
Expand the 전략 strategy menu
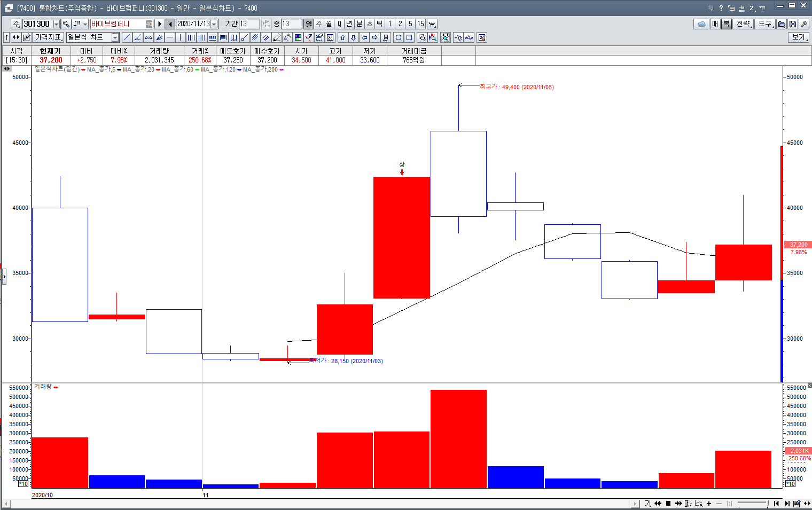(x=744, y=24)
